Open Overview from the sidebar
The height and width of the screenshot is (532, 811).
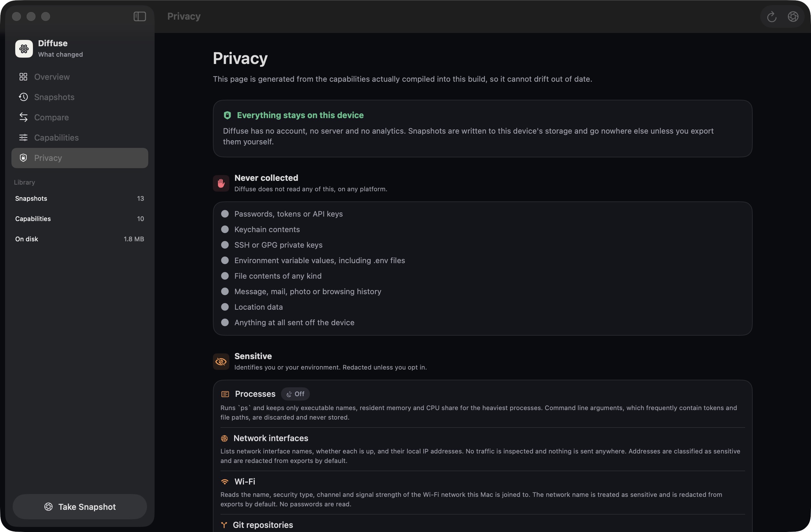pyautogui.click(x=80, y=77)
